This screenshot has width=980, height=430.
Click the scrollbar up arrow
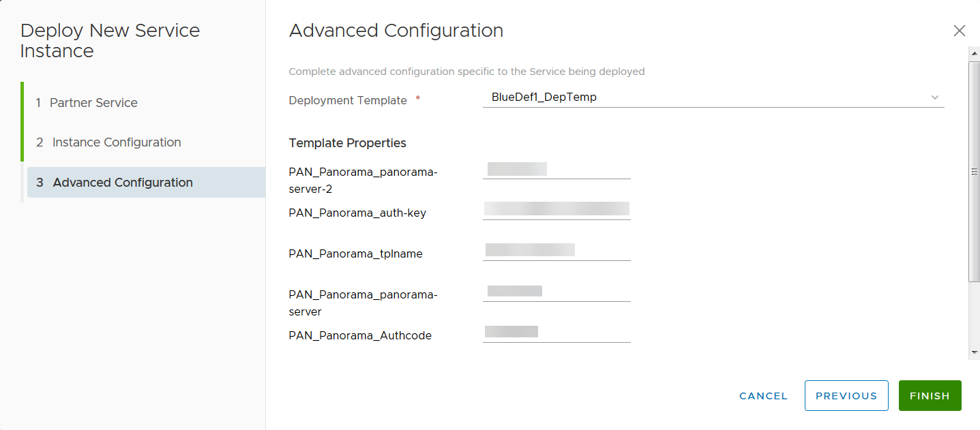coord(974,51)
